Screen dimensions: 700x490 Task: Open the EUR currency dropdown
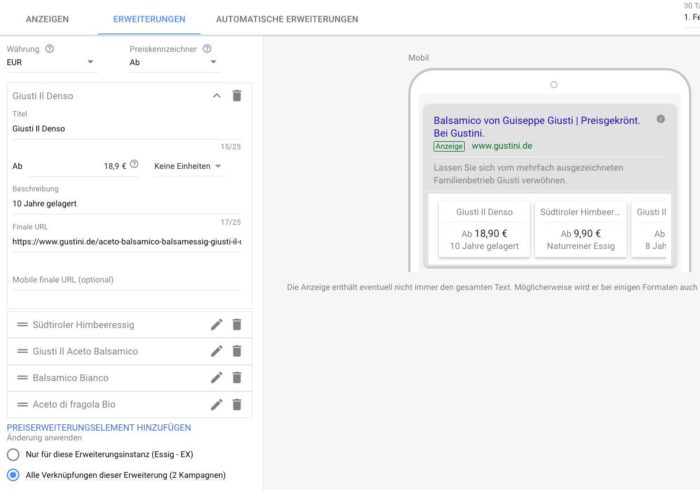click(51, 62)
